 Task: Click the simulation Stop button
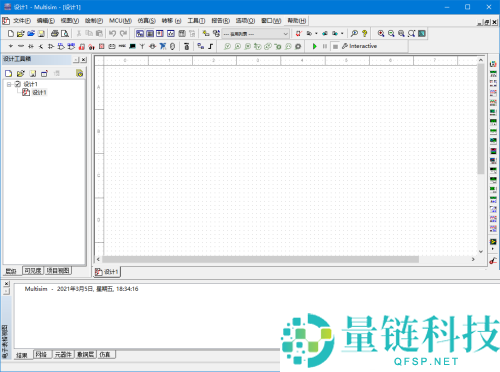pyautogui.click(x=335, y=46)
